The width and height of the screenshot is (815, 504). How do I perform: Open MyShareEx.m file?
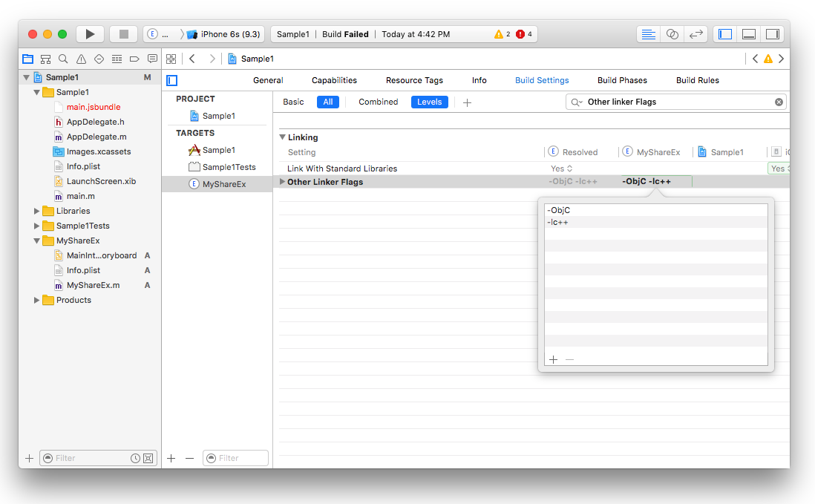click(93, 285)
